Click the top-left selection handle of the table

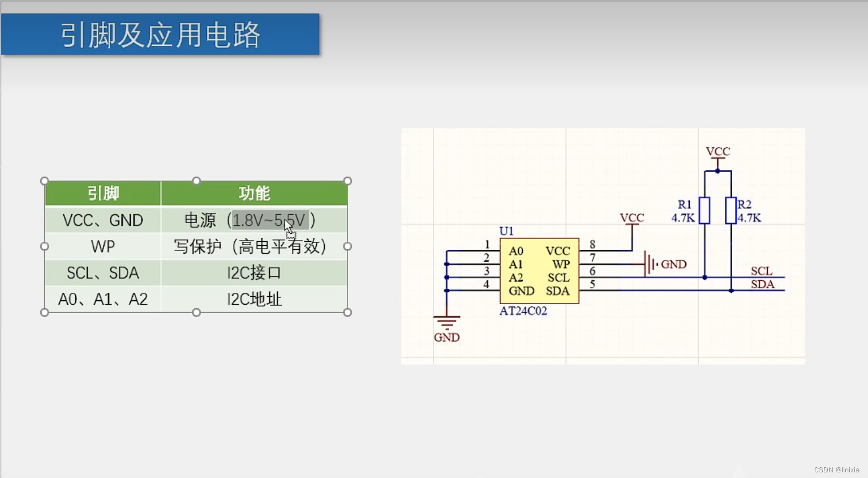pyautogui.click(x=44, y=180)
